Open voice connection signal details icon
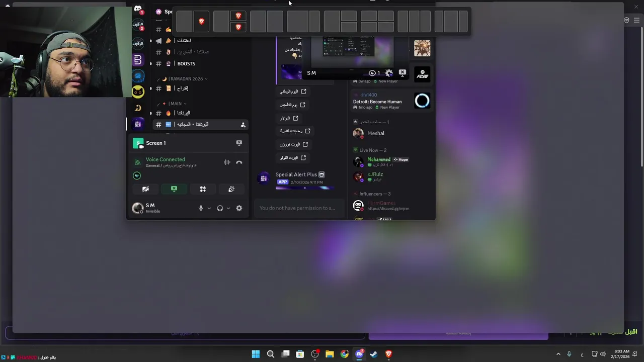 click(138, 162)
